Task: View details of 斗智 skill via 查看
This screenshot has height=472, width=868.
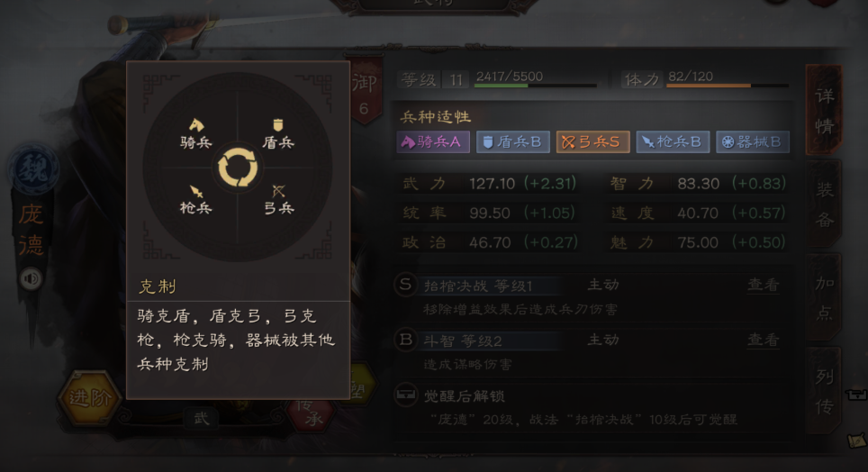Action: click(764, 340)
